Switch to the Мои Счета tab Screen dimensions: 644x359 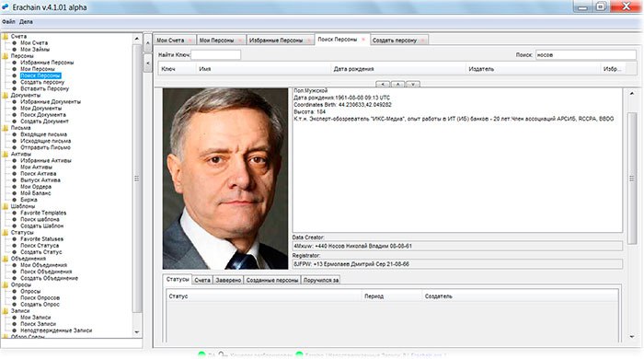[170, 41]
